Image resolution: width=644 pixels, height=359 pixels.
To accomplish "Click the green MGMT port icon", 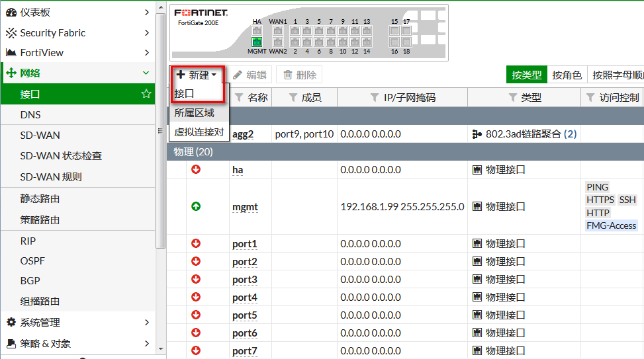I will 257,42.
